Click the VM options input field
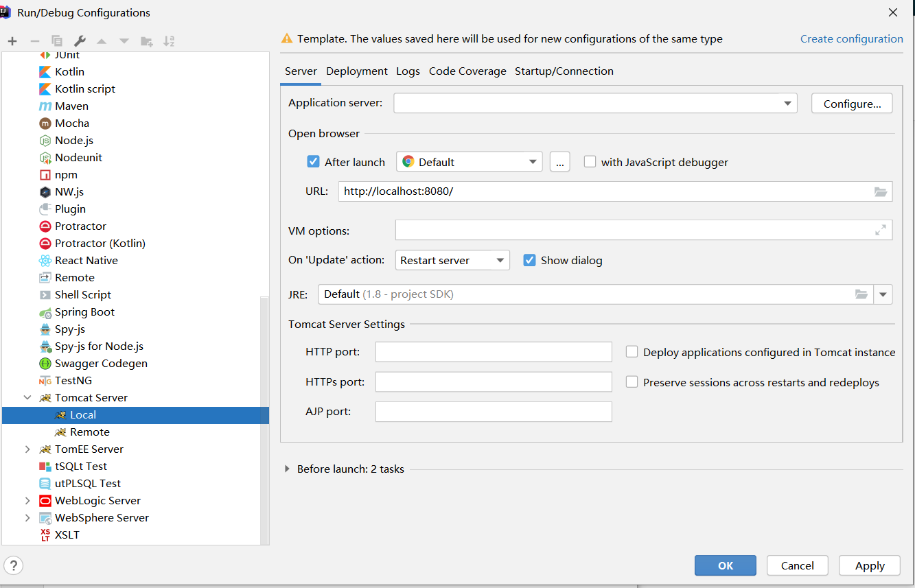The width and height of the screenshot is (915, 588). [x=644, y=231]
